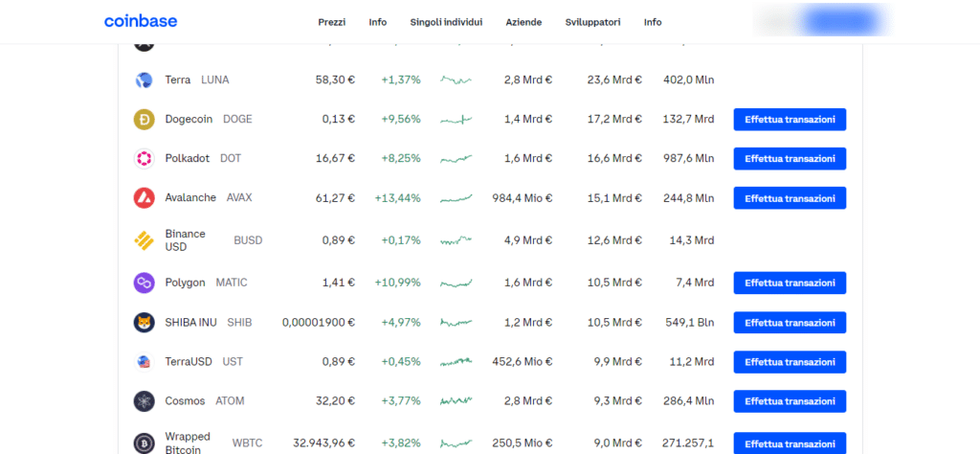Open the Avalanche price sparkline chart

pos(457,198)
